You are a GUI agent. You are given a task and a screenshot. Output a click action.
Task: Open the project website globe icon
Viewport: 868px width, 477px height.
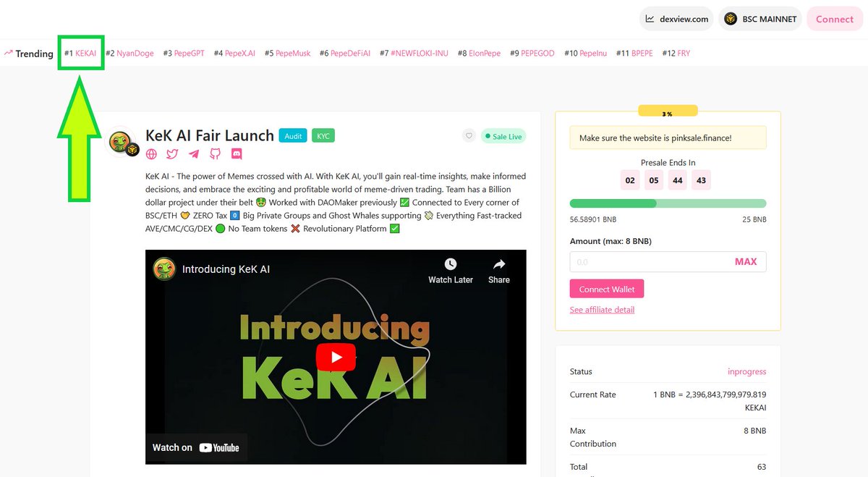point(151,154)
